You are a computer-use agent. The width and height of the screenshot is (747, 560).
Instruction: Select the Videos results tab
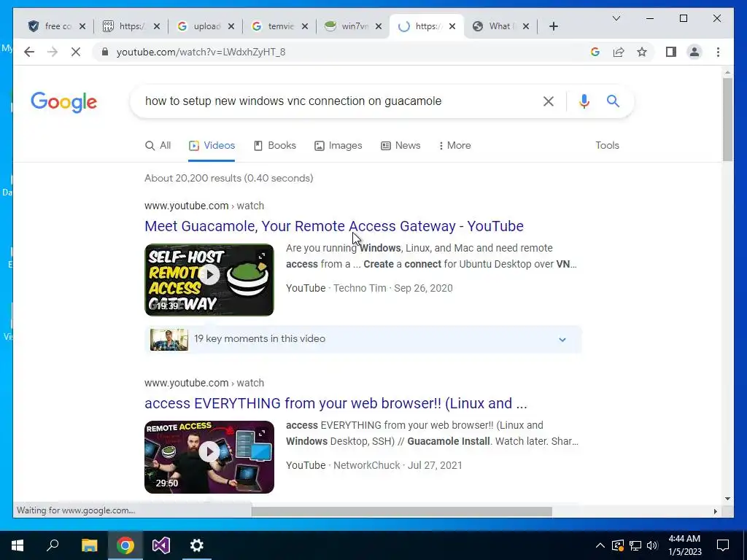(x=212, y=145)
